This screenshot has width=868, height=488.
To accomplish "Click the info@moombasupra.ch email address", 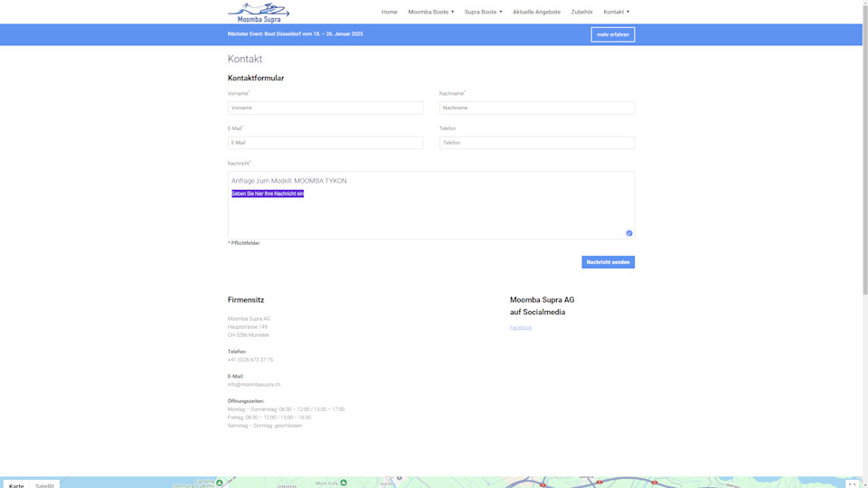I will pyautogui.click(x=253, y=385).
